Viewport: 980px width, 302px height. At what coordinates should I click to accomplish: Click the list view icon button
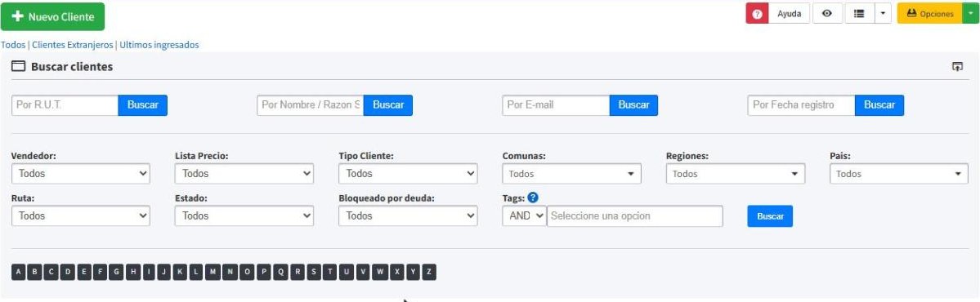[859, 14]
